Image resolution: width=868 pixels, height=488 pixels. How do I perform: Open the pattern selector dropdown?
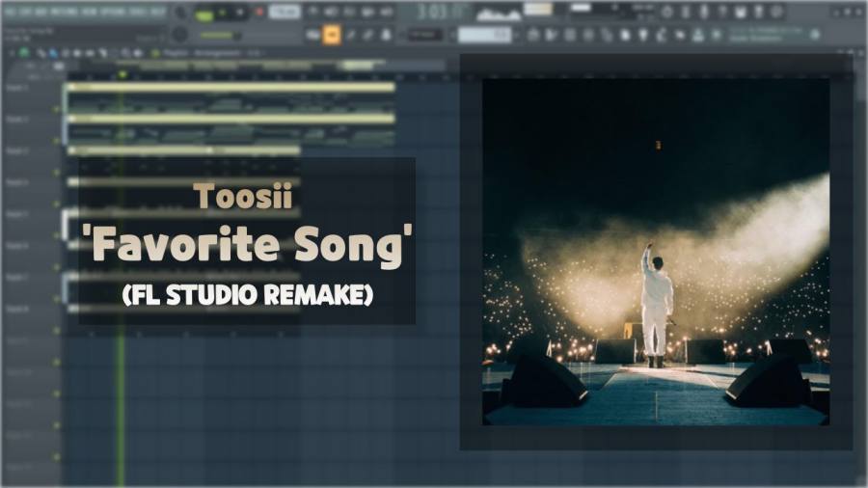pos(484,35)
